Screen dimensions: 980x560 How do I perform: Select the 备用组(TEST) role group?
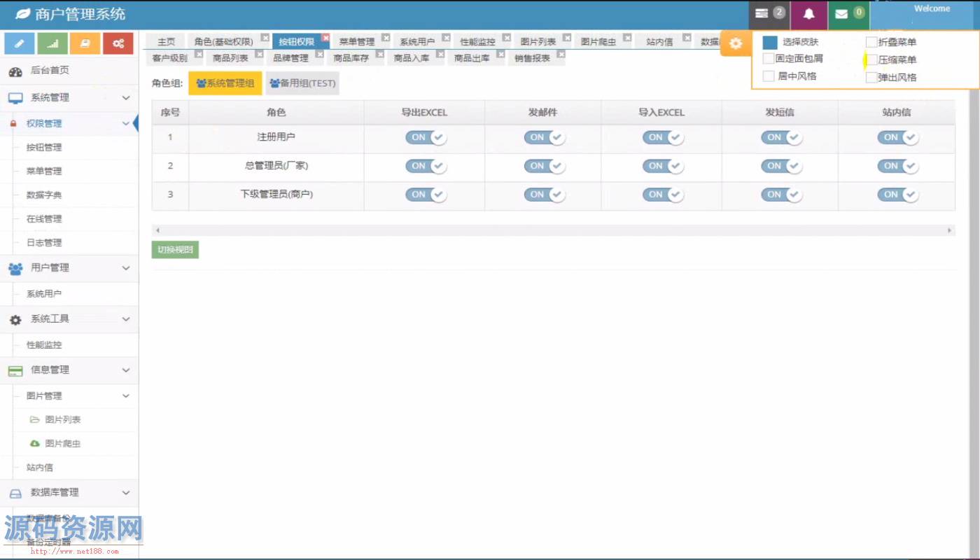pos(302,83)
